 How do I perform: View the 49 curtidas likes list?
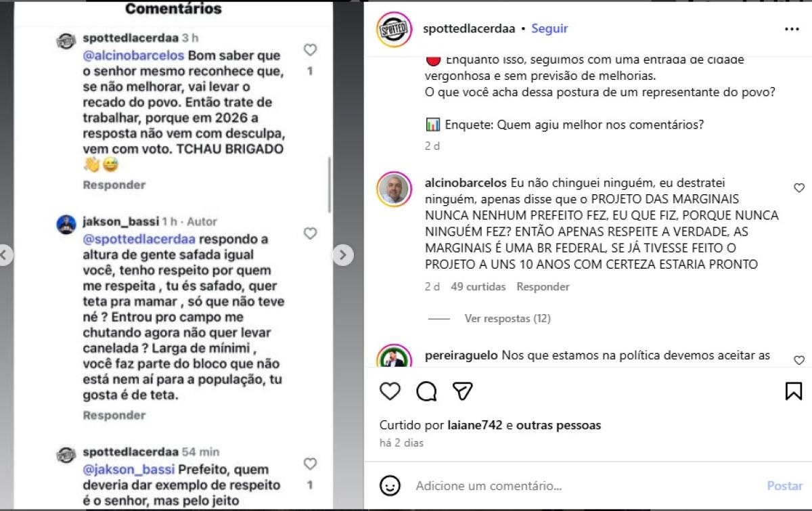pyautogui.click(x=478, y=286)
